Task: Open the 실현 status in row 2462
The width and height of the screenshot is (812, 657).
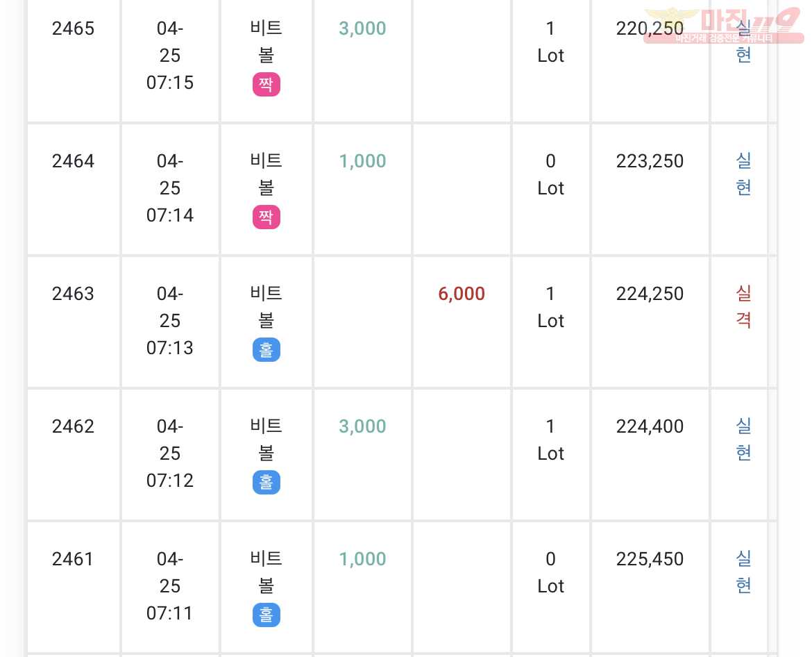Action: click(744, 440)
